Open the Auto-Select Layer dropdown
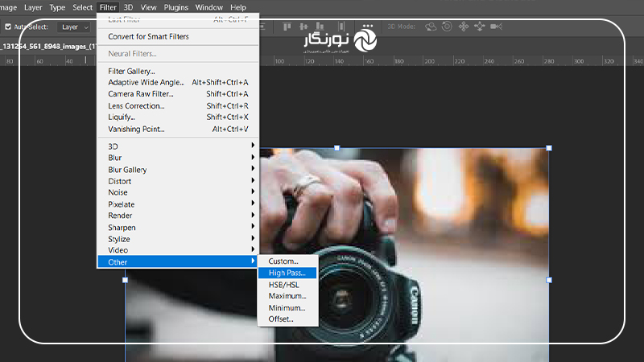Viewport: 644px width, 362px height. [x=74, y=27]
